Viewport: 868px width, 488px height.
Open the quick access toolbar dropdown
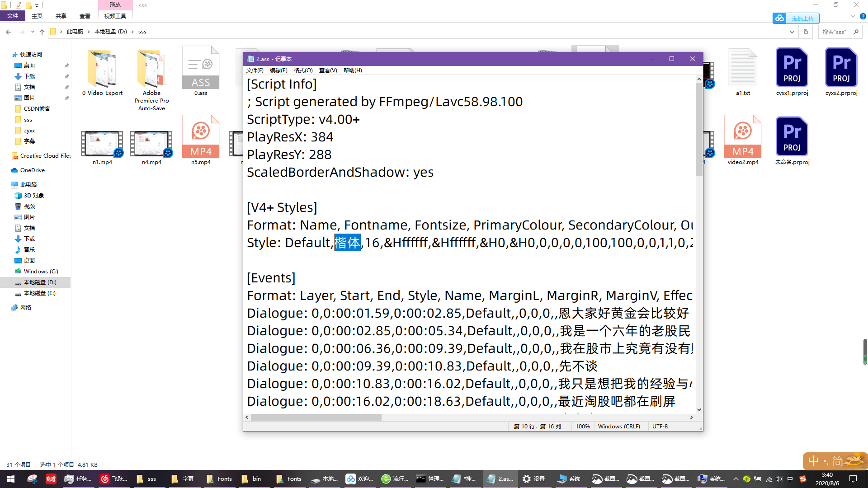37,5
